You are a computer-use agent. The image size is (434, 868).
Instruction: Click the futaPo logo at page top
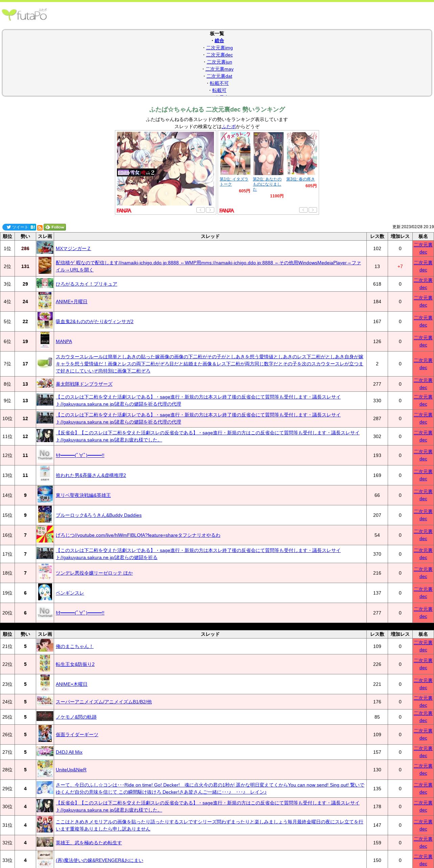pyautogui.click(x=25, y=15)
